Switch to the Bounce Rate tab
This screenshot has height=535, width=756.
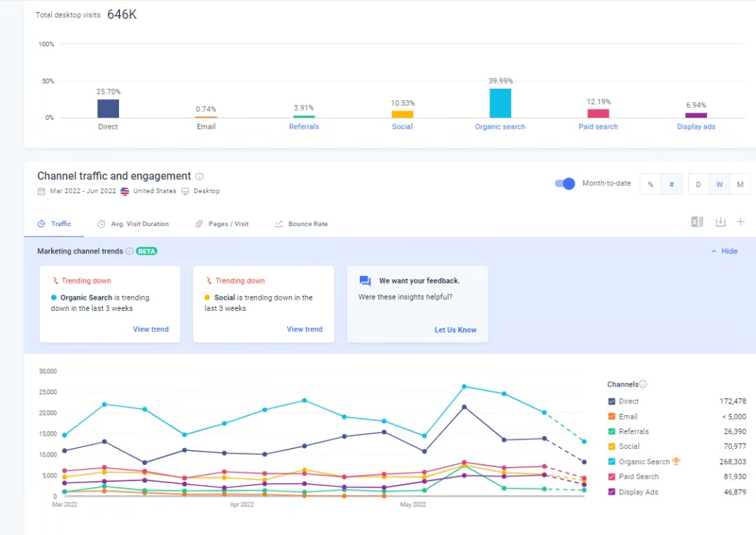[301, 224]
